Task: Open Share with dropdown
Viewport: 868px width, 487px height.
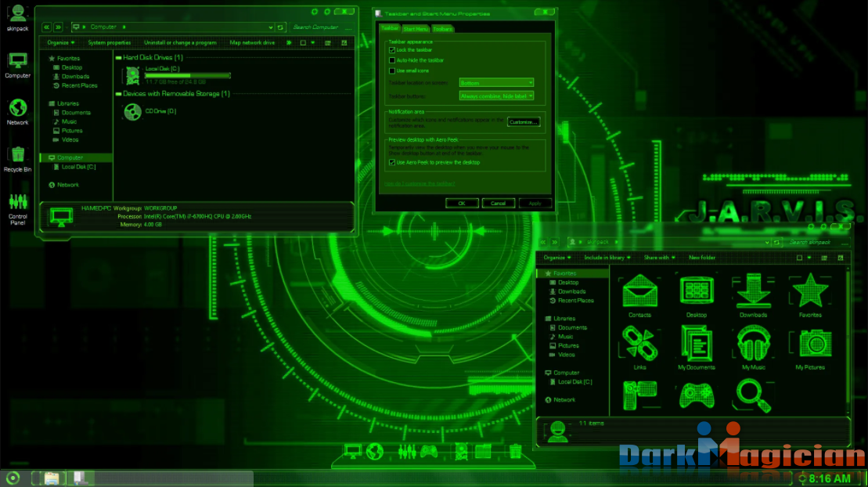Action: click(x=659, y=258)
